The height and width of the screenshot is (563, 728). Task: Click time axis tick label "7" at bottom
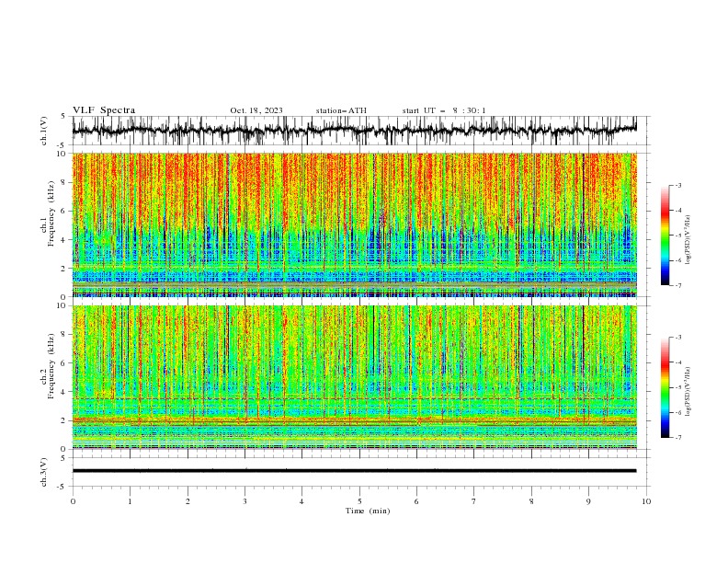pos(474,501)
